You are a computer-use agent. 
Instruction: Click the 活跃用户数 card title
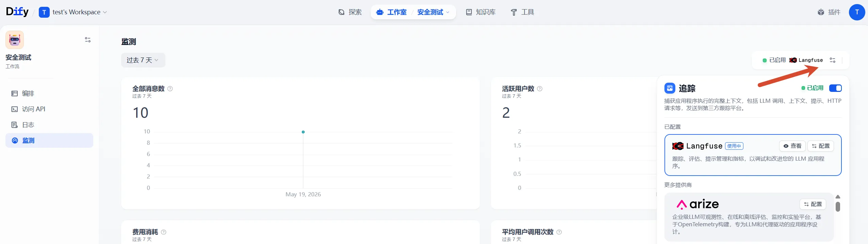coord(518,89)
